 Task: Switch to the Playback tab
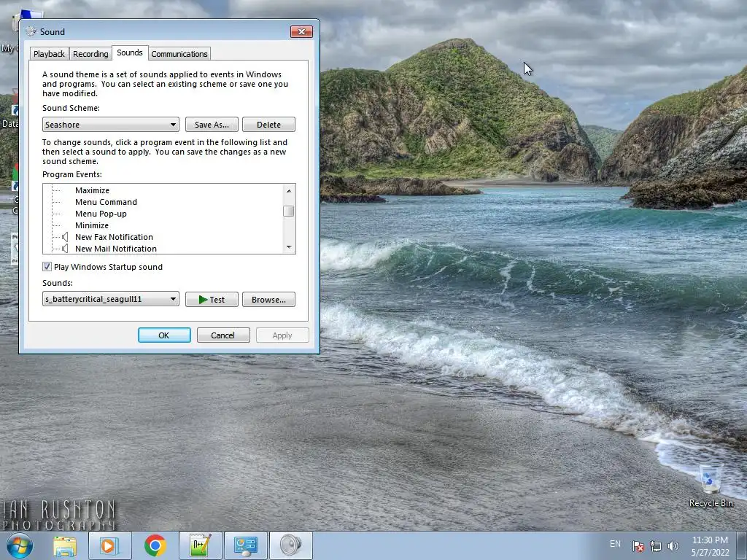tap(49, 54)
